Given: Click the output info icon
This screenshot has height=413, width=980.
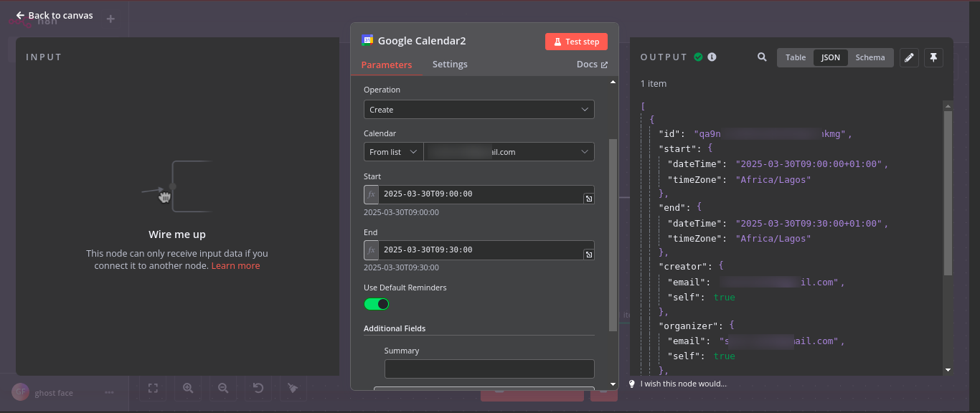Looking at the screenshot, I should (712, 57).
